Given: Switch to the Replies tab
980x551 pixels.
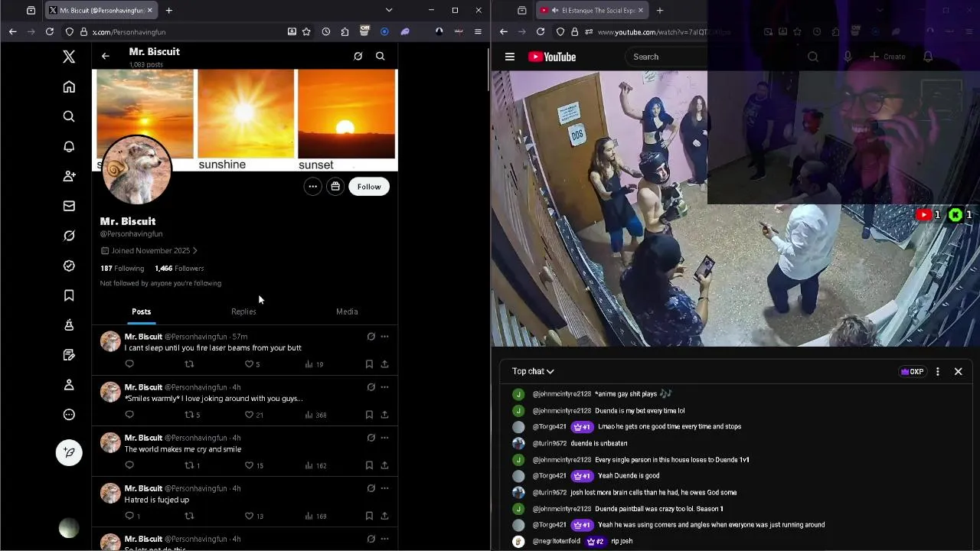Looking at the screenshot, I should point(243,311).
